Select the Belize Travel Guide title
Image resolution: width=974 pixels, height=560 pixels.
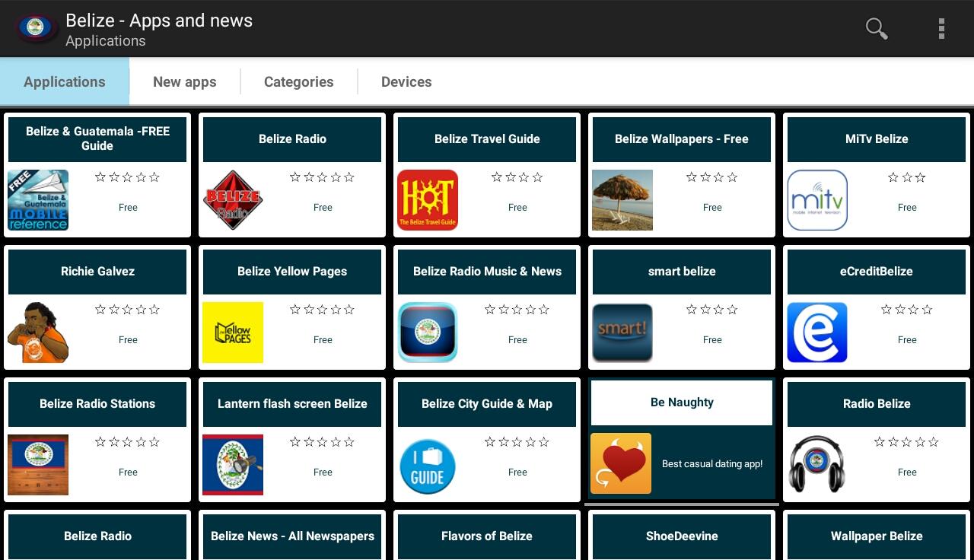point(487,138)
